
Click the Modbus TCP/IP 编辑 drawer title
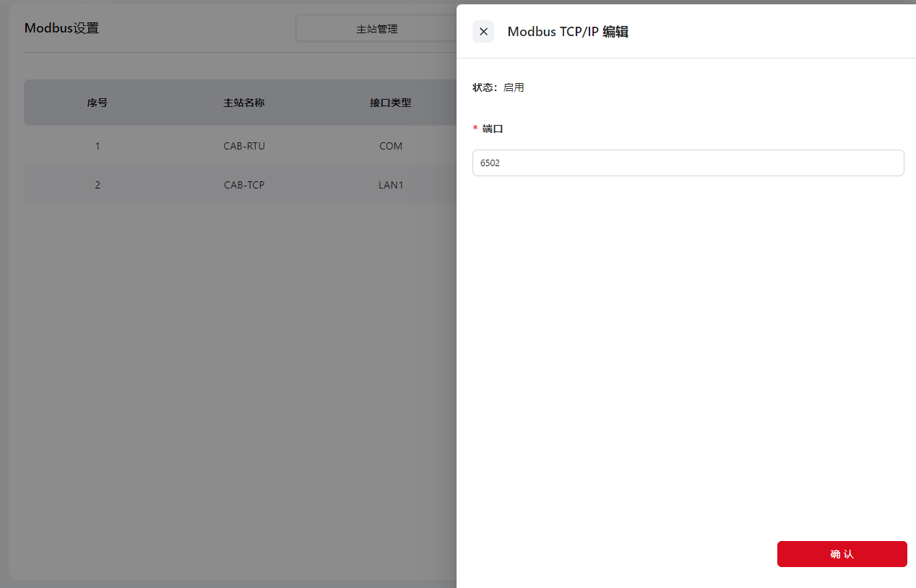pos(568,32)
